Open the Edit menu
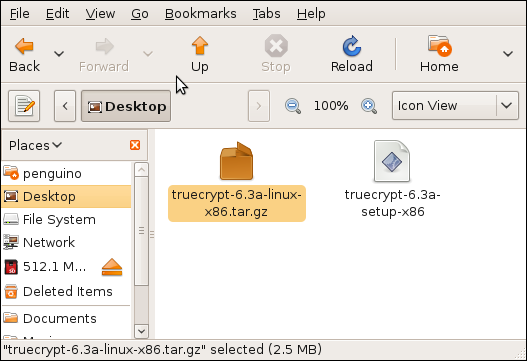 tap(57, 13)
